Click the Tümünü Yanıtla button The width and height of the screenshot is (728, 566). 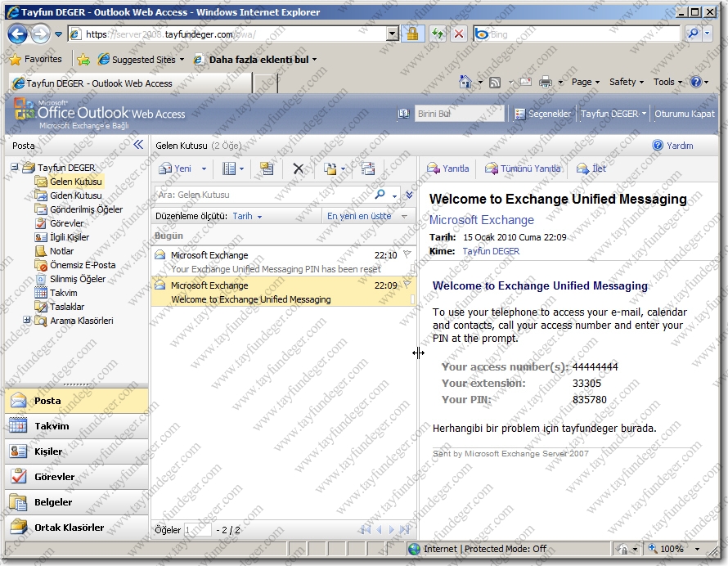point(523,168)
